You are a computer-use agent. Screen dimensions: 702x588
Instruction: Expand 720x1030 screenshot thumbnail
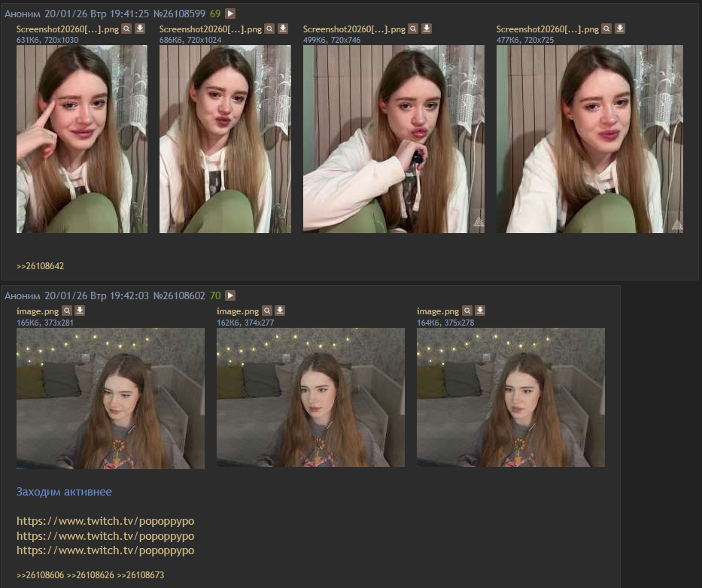(82, 138)
